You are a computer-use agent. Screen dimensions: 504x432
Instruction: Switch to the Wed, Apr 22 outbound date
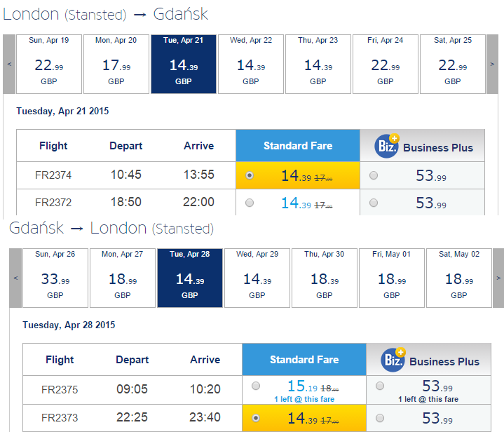(x=251, y=64)
